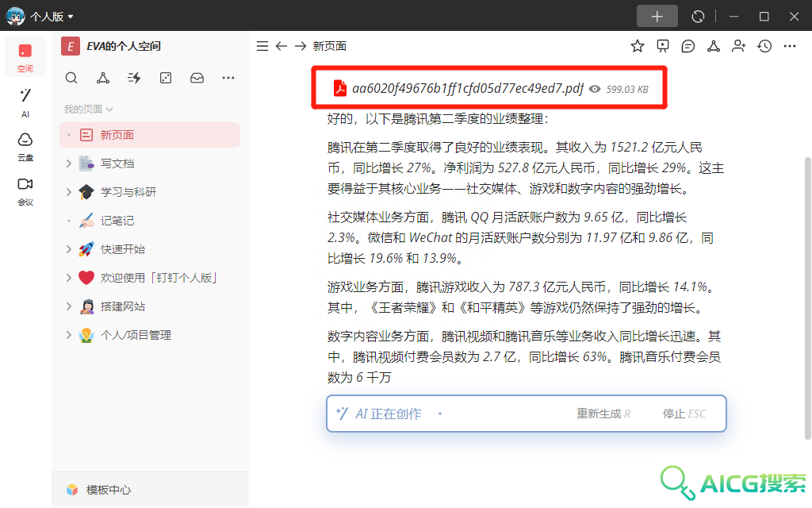Click 停止 to stop AI writing

[684, 414]
